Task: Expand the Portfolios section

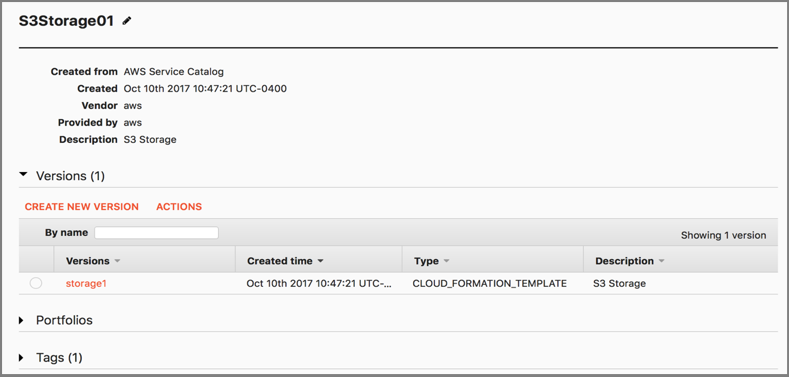Action: point(22,320)
